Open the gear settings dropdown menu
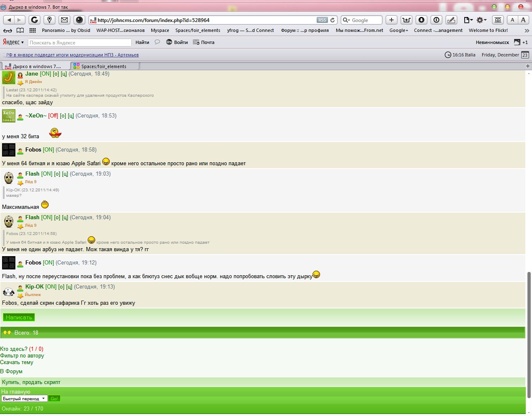Viewport: 532px width, 416px height. coord(481,20)
